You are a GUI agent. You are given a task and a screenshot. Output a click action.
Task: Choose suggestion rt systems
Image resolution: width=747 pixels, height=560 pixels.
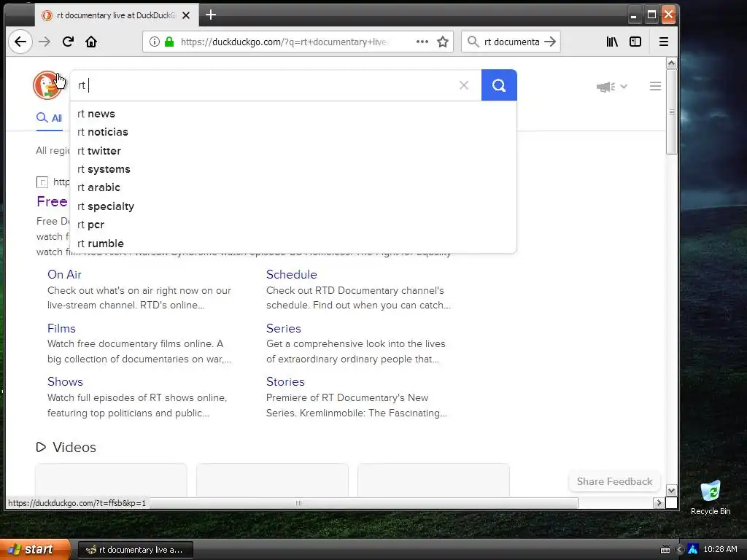pyautogui.click(x=293, y=169)
